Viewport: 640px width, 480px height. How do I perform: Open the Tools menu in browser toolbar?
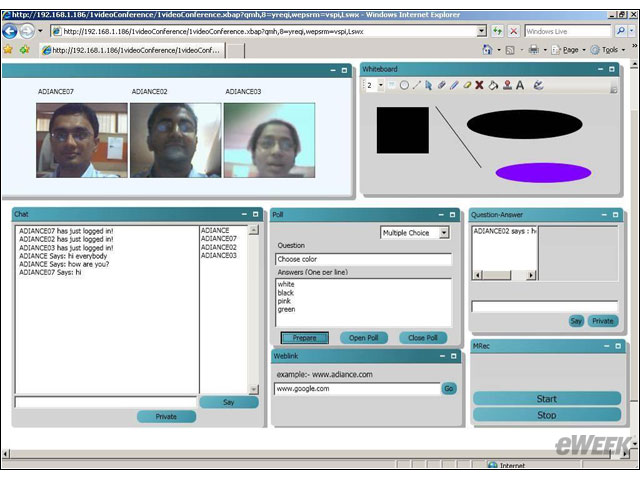click(x=609, y=50)
